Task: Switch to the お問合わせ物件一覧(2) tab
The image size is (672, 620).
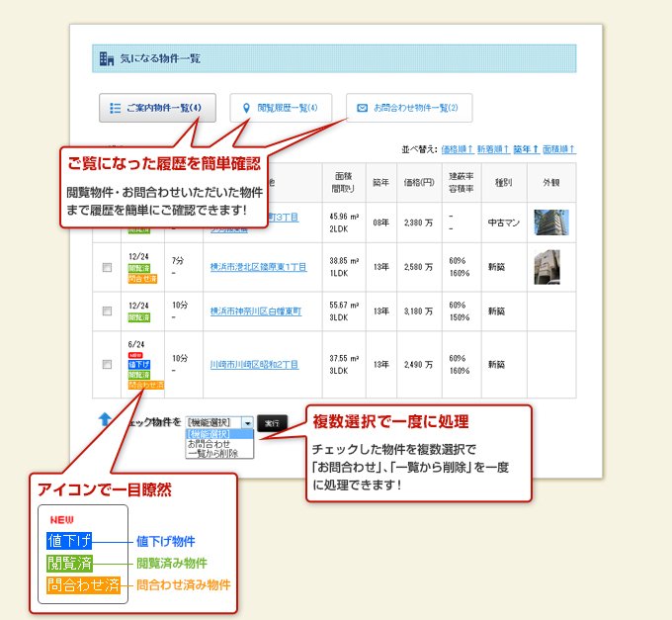Action: [409, 108]
